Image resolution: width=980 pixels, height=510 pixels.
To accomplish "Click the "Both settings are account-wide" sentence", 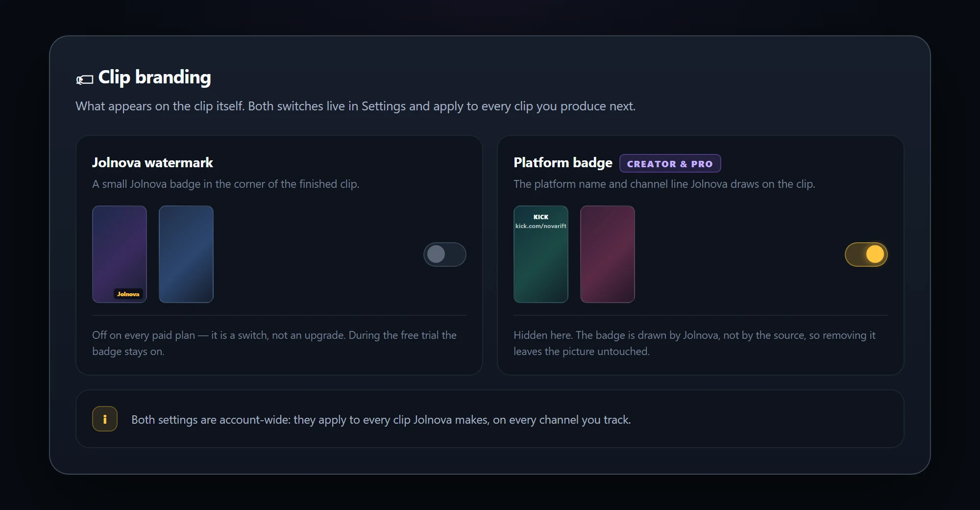I will [x=381, y=420].
